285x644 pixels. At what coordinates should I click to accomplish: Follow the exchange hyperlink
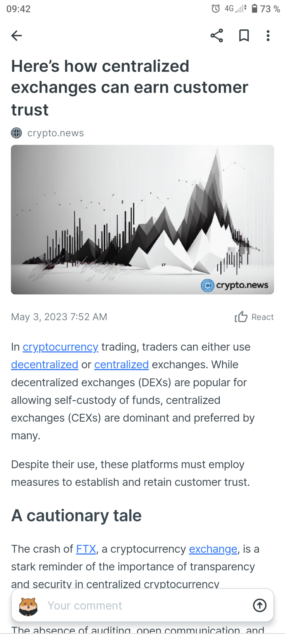pyautogui.click(x=213, y=549)
